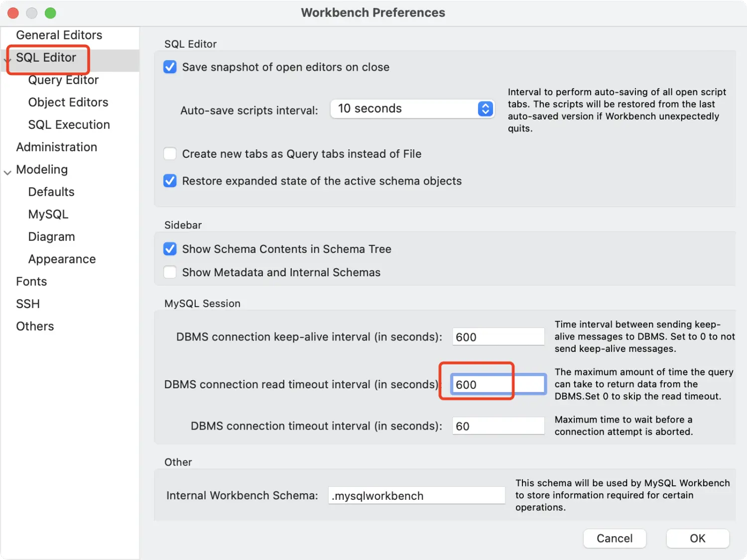Screen dimensions: 747x560
Task: Uncheck Restore expanded state of schema objects
Action: (170, 181)
